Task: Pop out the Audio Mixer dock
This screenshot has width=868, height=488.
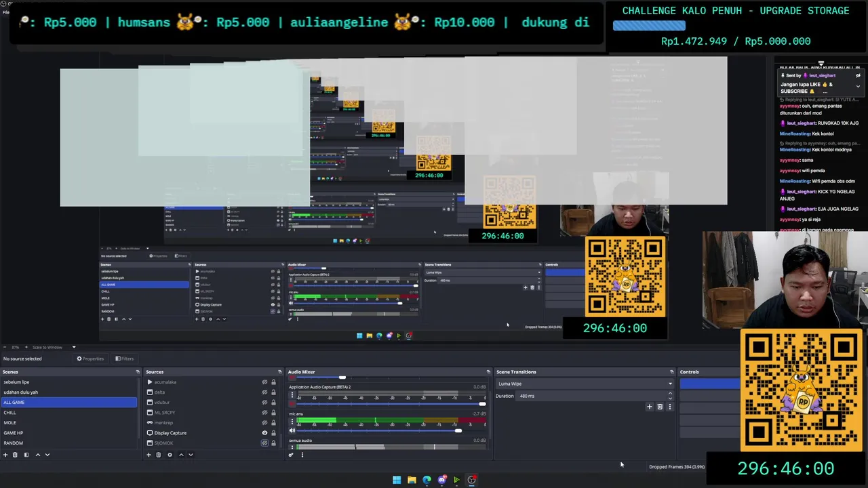Action: 488,371
